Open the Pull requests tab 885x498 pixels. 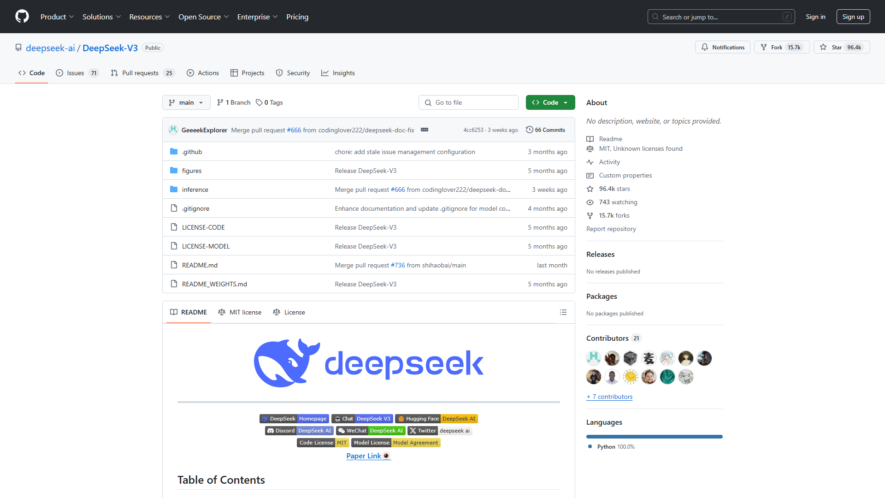click(142, 73)
